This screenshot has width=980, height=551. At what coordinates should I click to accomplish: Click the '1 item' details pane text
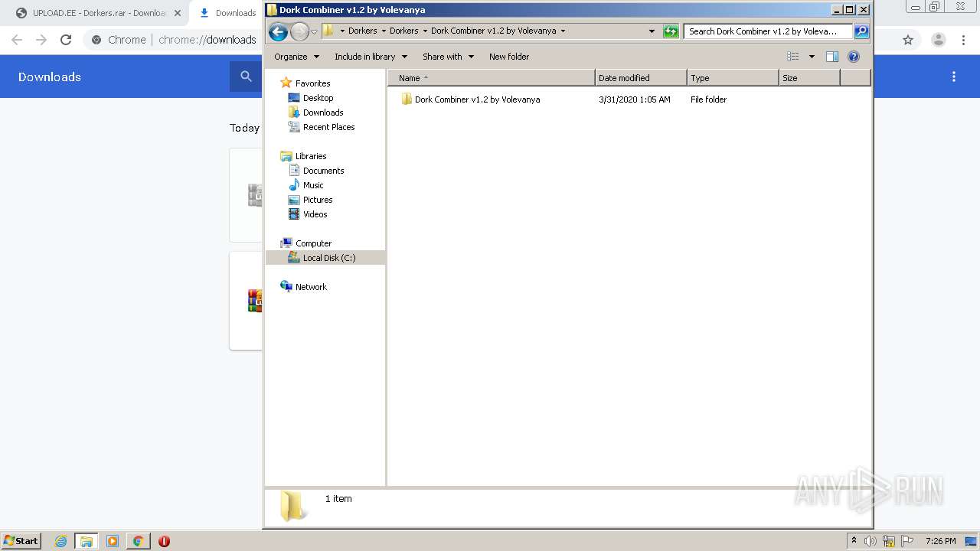338,498
